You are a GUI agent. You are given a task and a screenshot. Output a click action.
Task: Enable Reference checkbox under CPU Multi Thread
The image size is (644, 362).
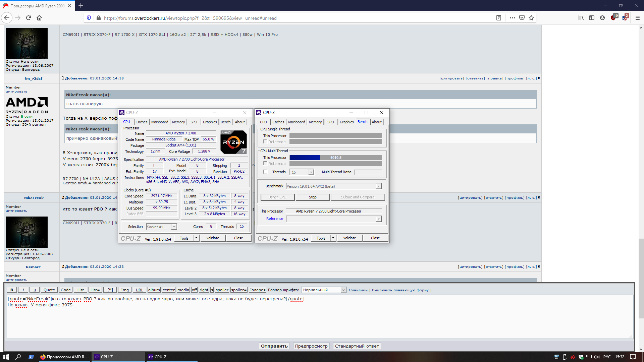click(x=265, y=164)
